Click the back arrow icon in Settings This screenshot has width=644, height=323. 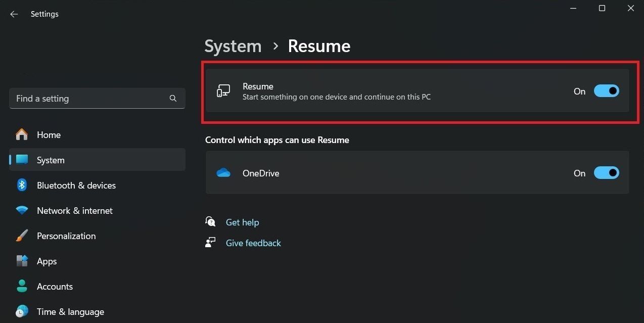(14, 14)
